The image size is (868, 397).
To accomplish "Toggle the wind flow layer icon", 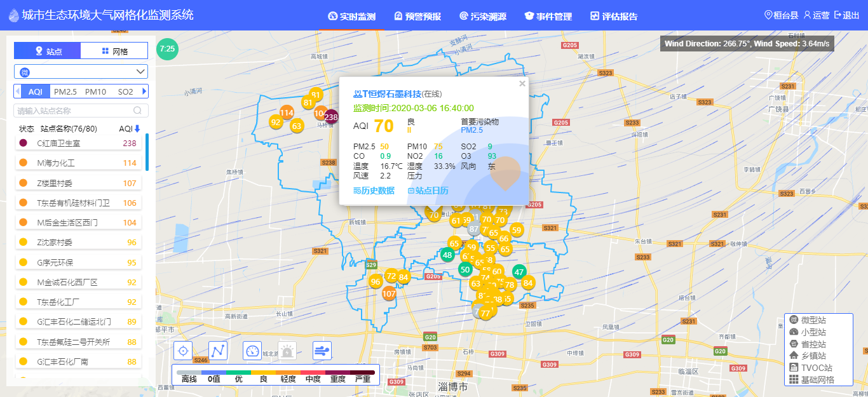I will tap(322, 351).
